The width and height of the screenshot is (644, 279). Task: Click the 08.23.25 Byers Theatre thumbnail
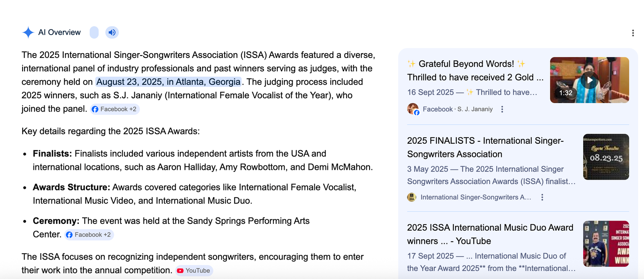point(606,157)
